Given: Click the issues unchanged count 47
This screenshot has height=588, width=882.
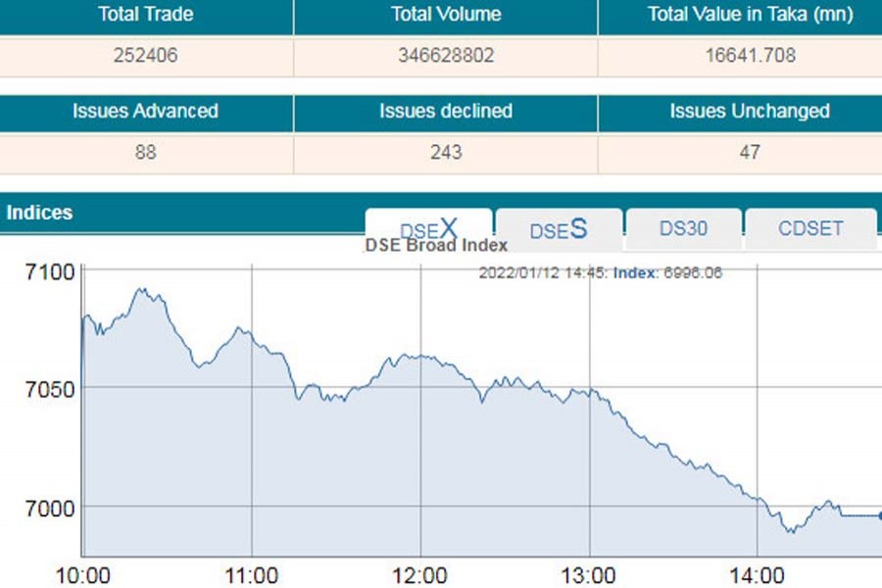Looking at the screenshot, I should click(750, 153).
